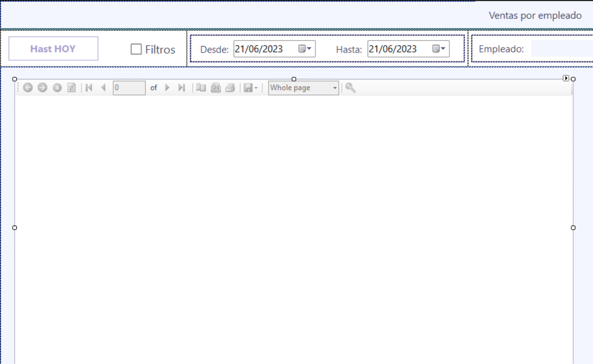Click the Forward navigation icon in report toolbar
Viewport: 593px width, 364px height.
coord(42,88)
